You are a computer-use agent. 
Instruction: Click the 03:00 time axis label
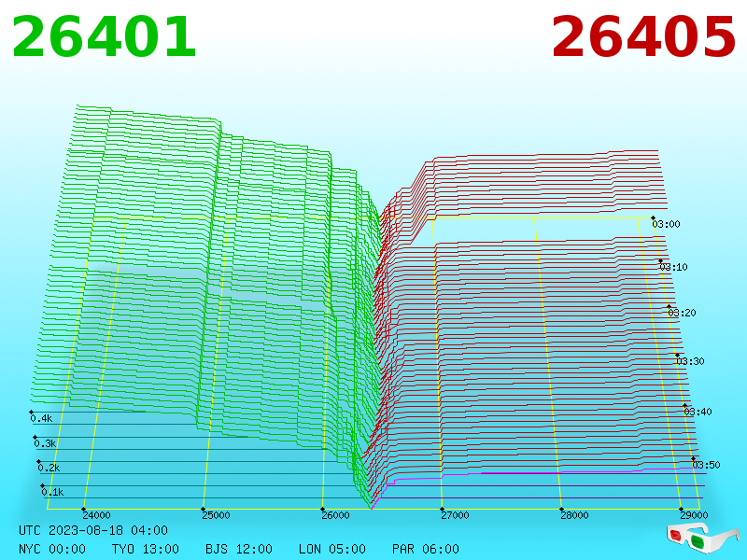(667, 224)
